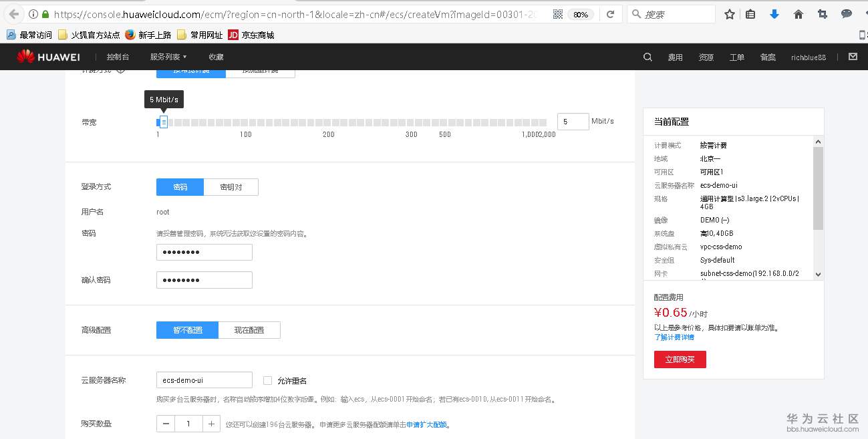Go to browser home page icon
Viewport: 868px width, 439px height.
pos(798,13)
